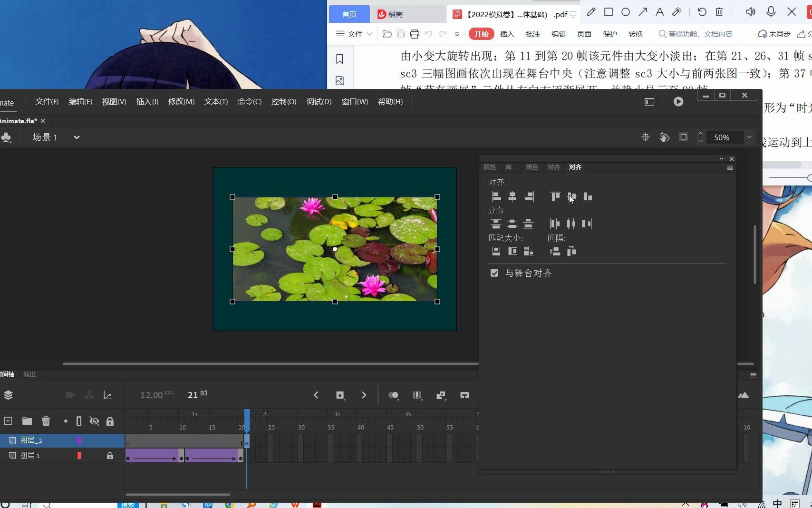
Task: Align horizontal centers in Align panel
Action: pos(512,196)
